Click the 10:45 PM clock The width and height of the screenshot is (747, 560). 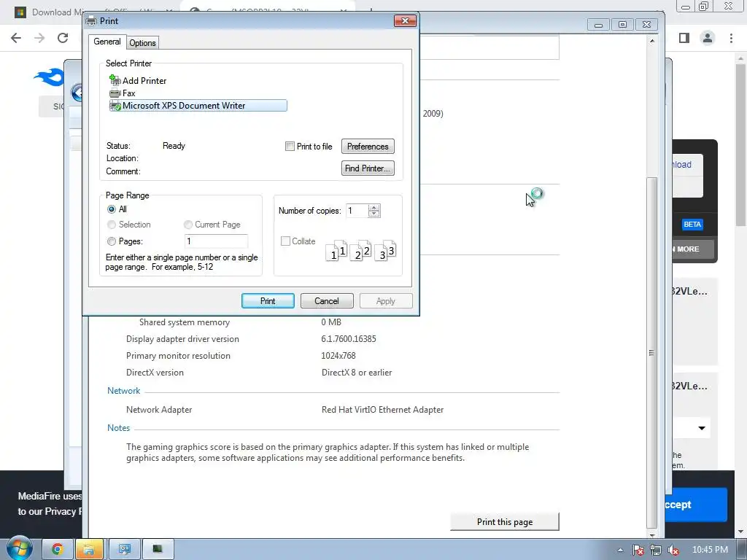coord(710,550)
